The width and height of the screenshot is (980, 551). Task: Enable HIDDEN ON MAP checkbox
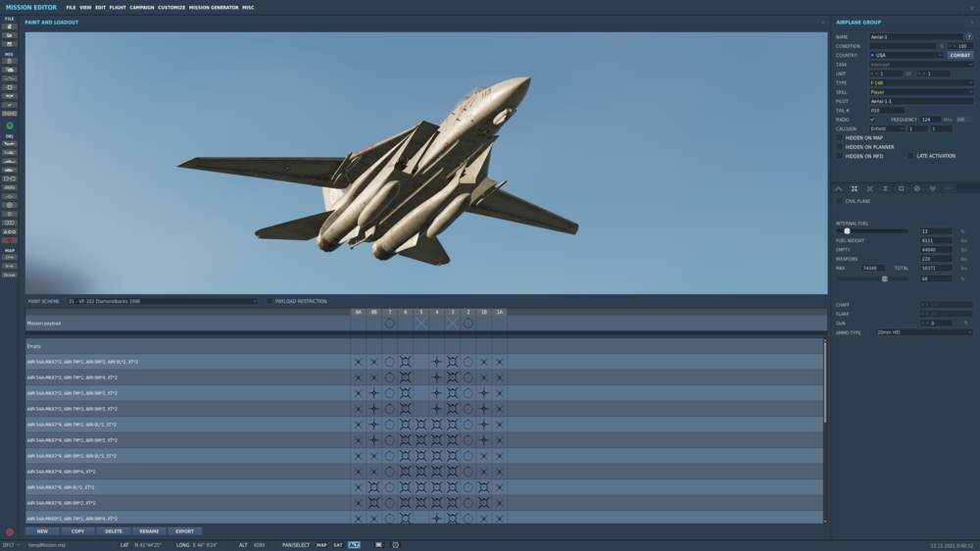(x=840, y=137)
